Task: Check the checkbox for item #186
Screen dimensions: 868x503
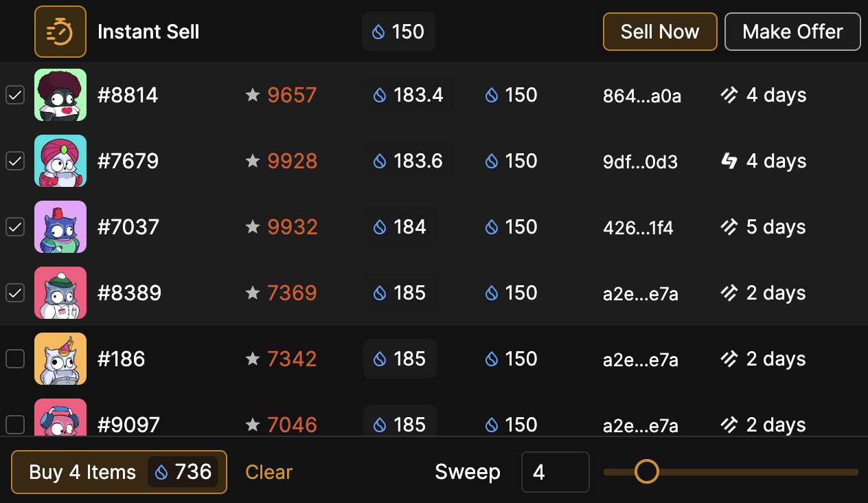Action: [15, 359]
